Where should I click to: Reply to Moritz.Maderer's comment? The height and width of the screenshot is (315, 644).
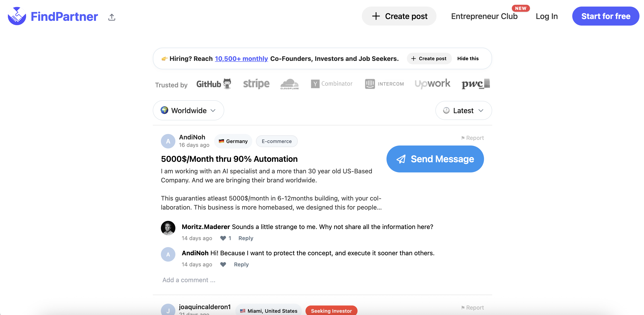pyautogui.click(x=246, y=238)
